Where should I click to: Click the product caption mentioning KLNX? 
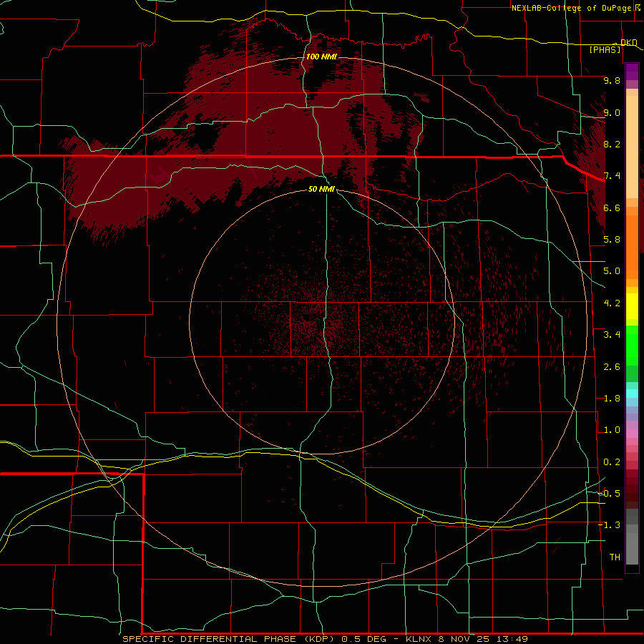326,639
